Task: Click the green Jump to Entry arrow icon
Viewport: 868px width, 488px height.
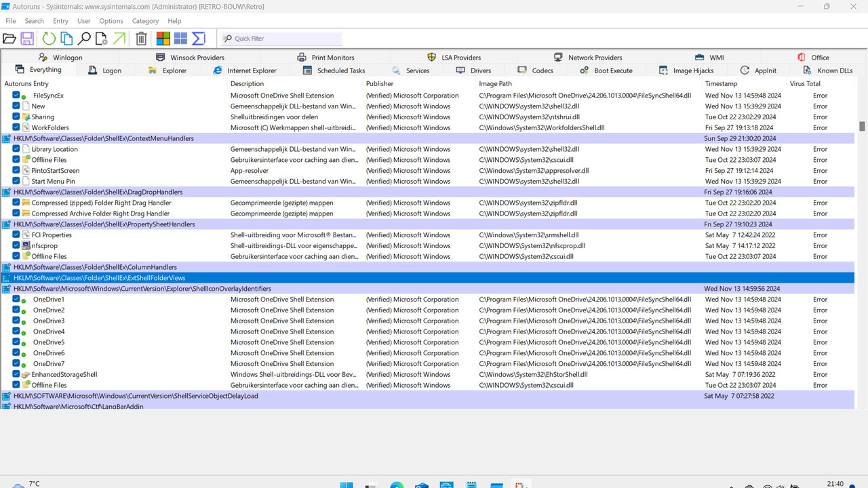Action: click(119, 39)
